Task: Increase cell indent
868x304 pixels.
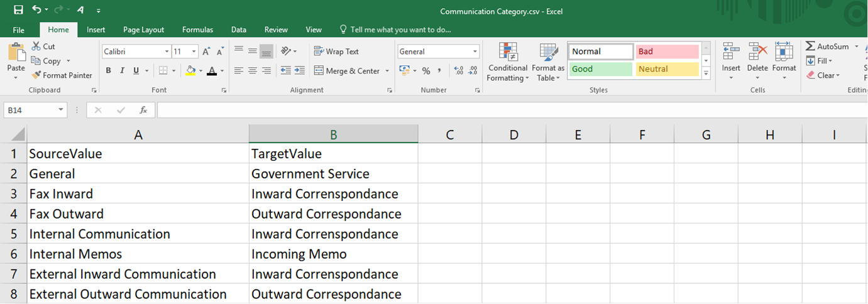Action: click(299, 71)
